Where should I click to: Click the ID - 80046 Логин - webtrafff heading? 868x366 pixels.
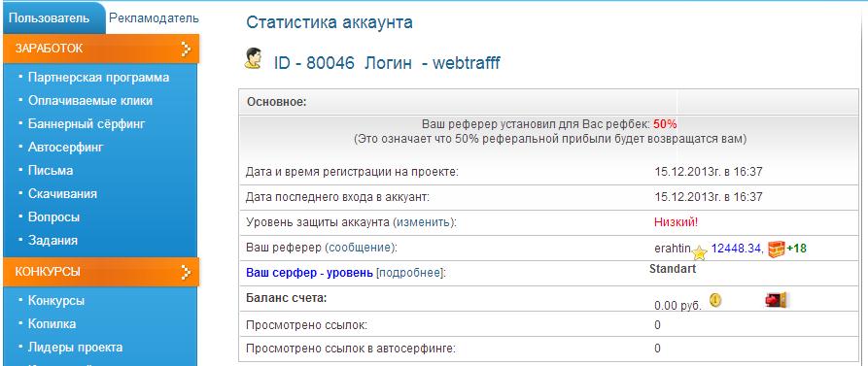(x=387, y=63)
